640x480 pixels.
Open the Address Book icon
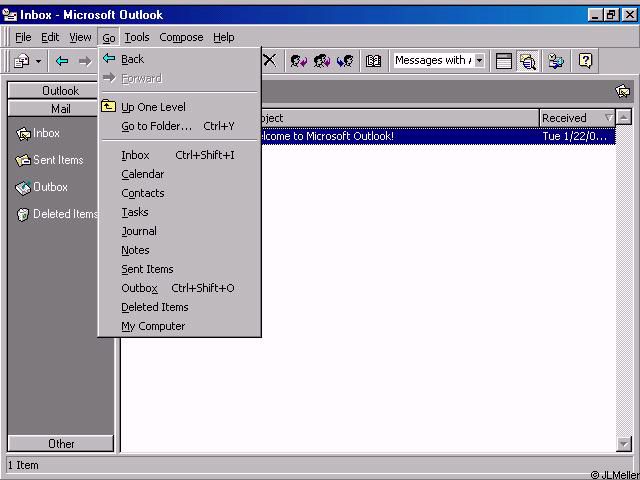[373, 61]
